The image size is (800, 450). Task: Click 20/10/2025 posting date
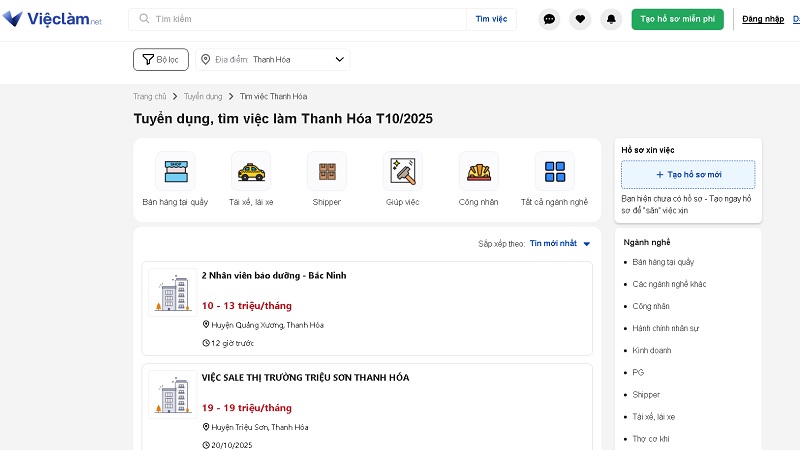[x=232, y=445]
